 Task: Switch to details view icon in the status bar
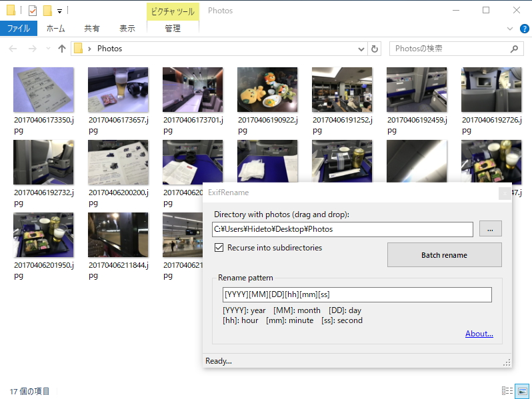pyautogui.click(x=507, y=391)
